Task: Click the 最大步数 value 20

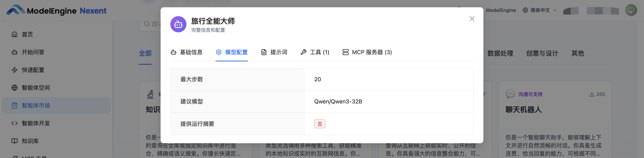Action: point(318,79)
